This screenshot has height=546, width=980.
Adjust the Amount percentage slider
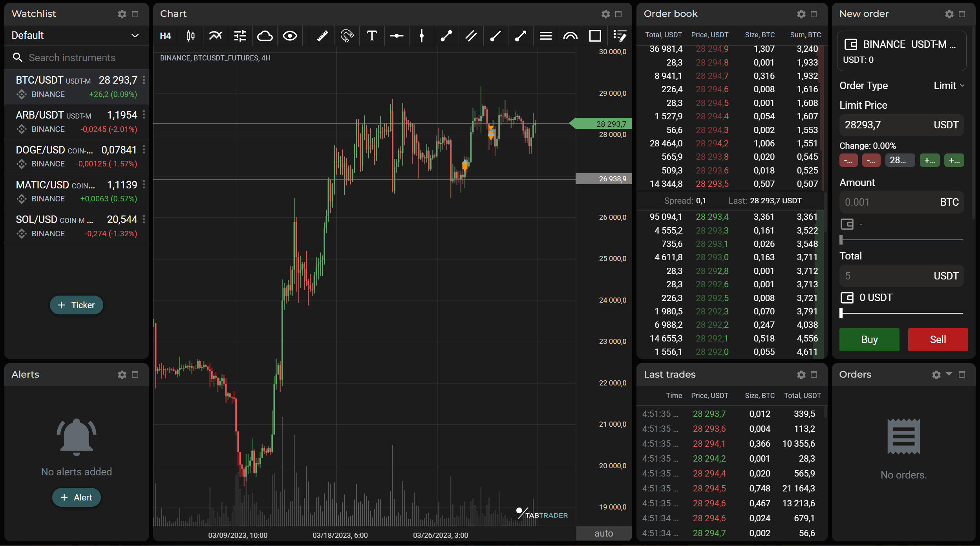click(x=901, y=239)
